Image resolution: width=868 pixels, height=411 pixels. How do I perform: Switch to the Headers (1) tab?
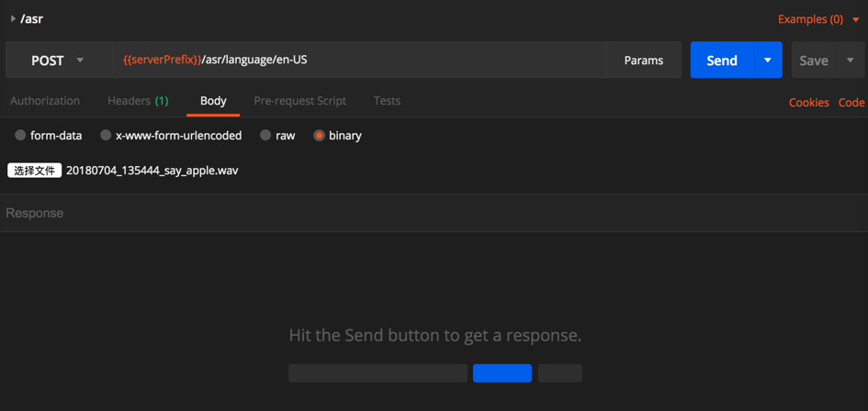coord(138,101)
